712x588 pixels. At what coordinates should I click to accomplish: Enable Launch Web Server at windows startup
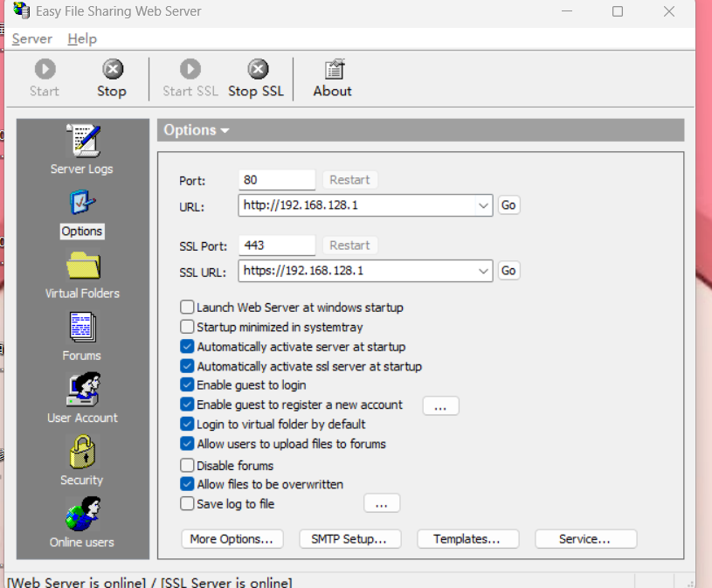(x=187, y=308)
